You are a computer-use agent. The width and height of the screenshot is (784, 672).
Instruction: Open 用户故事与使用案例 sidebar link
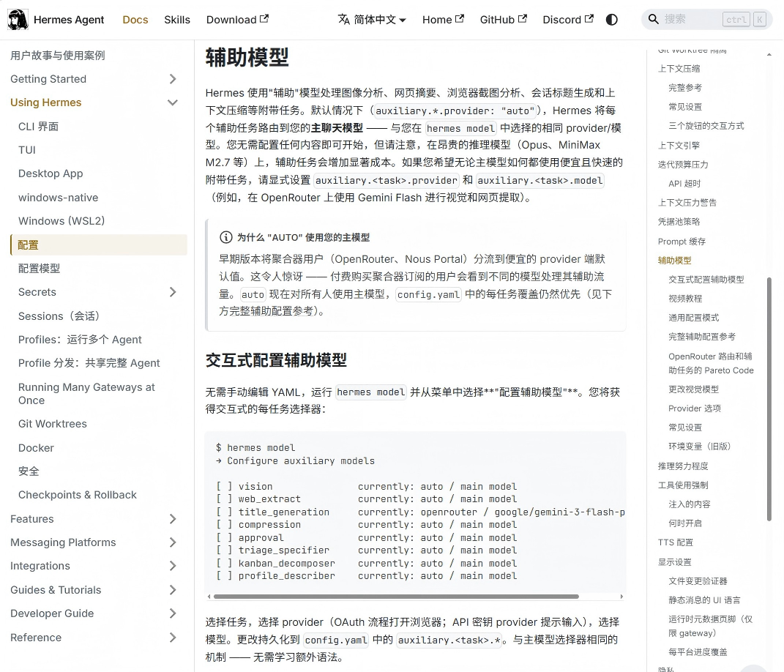58,56
